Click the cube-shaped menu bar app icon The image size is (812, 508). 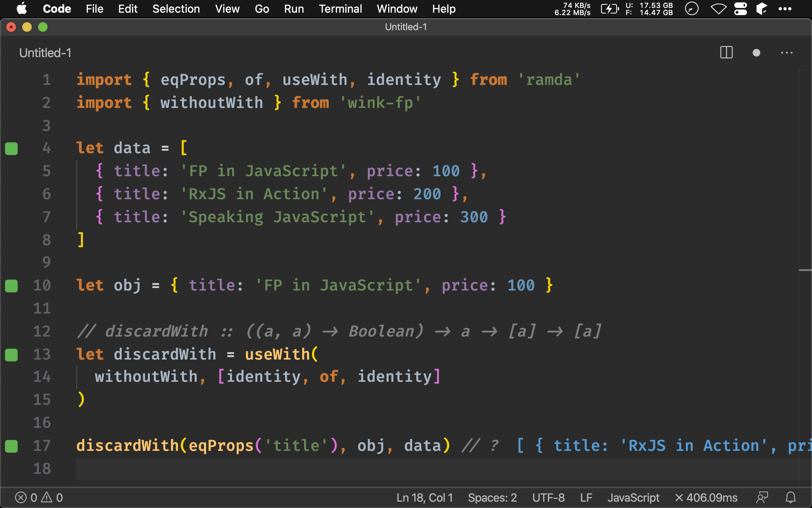[762, 9]
